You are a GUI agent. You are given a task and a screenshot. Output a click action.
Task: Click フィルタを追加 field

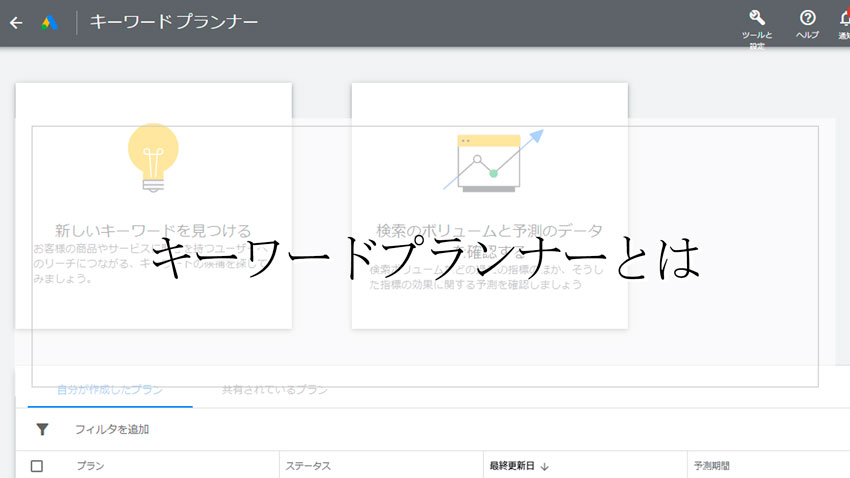pyautogui.click(x=112, y=430)
